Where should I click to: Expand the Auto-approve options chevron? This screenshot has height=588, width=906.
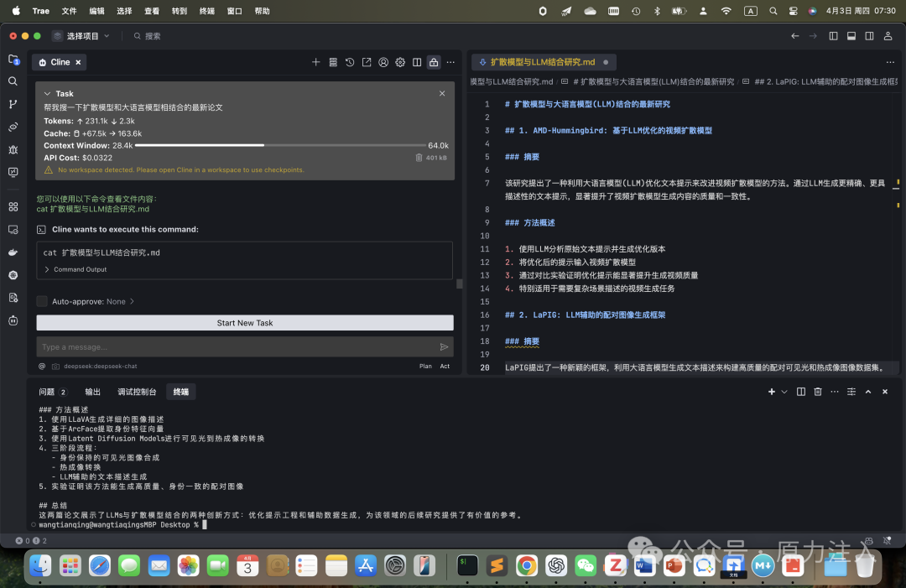pos(133,301)
